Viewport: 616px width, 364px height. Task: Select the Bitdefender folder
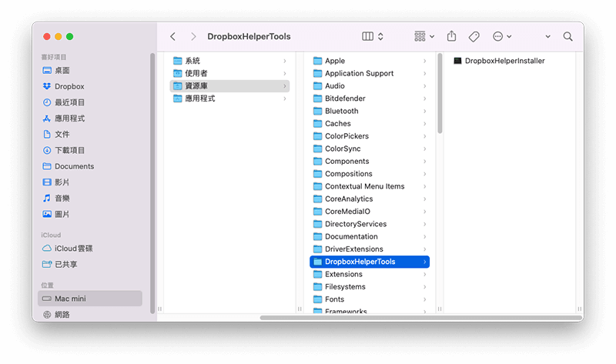pos(370,99)
